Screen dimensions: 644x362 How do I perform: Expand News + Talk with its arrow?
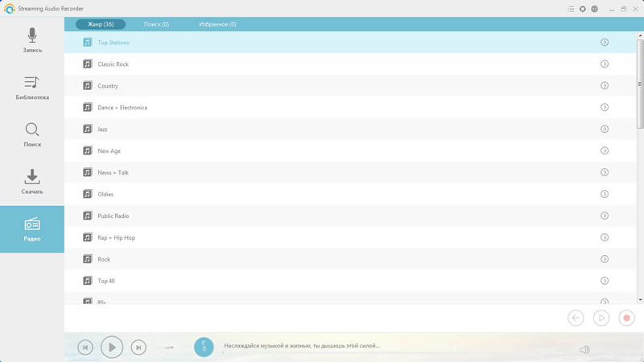[x=605, y=173]
